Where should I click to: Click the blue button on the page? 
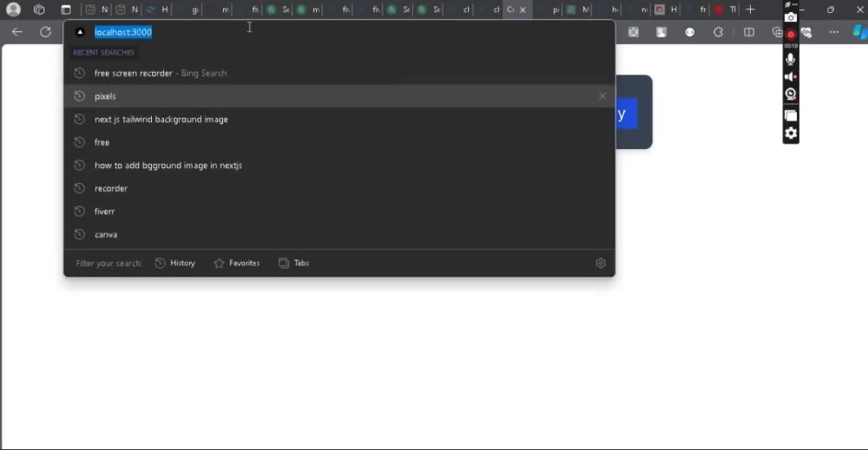627,114
